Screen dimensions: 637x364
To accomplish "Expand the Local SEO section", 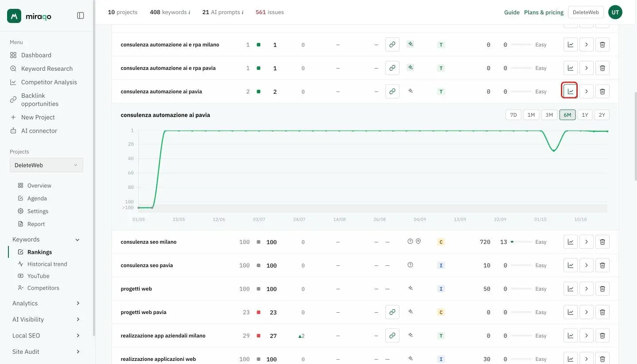I will point(46,335).
